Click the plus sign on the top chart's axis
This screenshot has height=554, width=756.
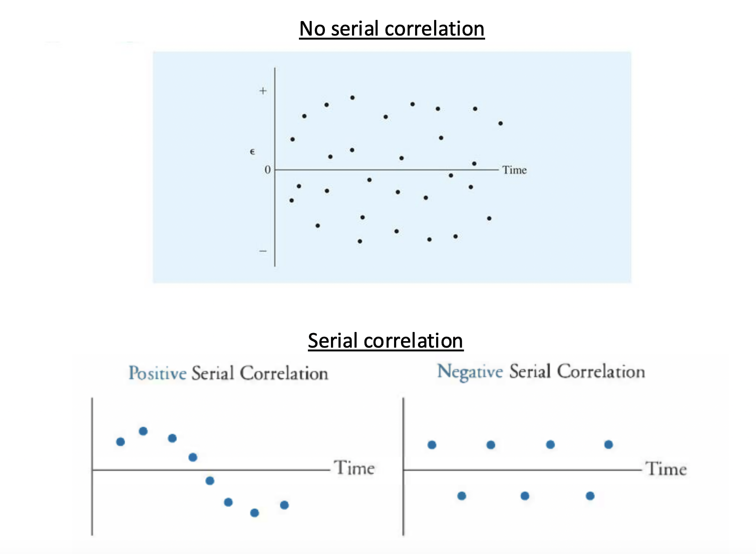[263, 91]
